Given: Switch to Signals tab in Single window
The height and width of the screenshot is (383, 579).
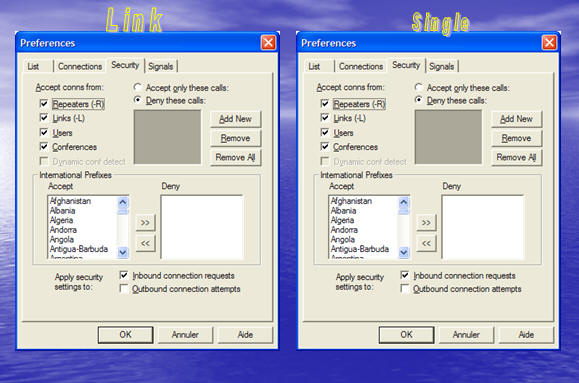Looking at the screenshot, I should [442, 66].
